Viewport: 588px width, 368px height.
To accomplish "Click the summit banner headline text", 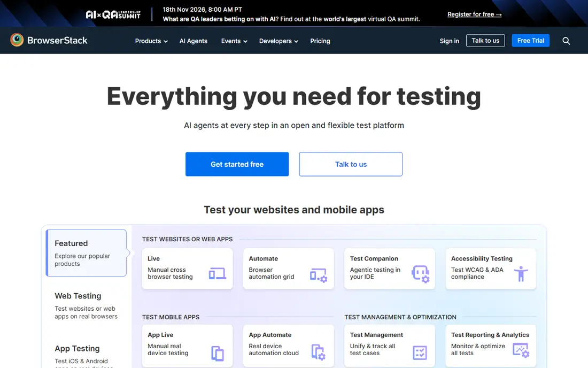I will (291, 19).
